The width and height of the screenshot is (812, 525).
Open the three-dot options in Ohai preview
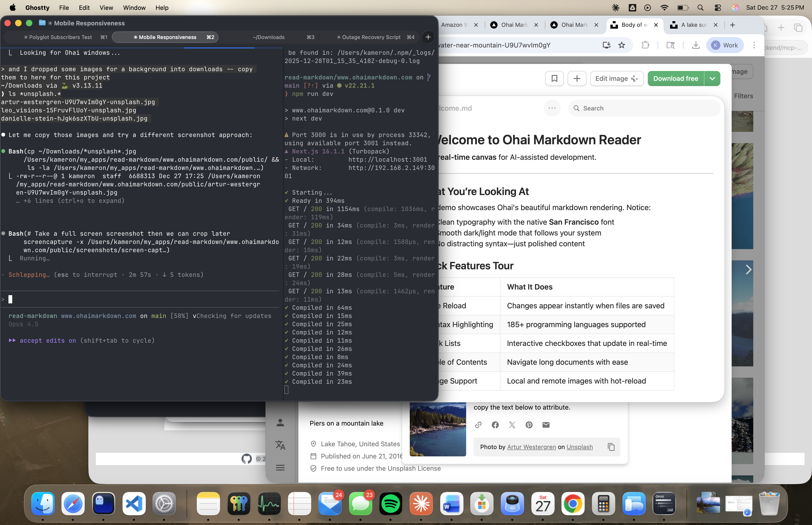click(x=552, y=108)
